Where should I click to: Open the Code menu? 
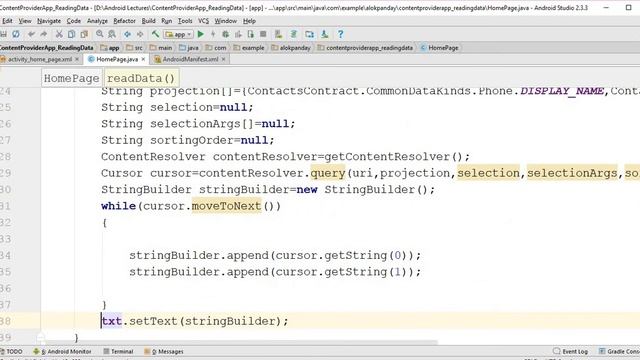click(73, 21)
